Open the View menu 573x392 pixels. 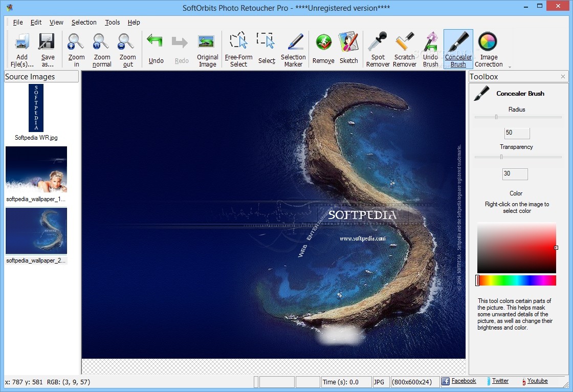pos(56,23)
